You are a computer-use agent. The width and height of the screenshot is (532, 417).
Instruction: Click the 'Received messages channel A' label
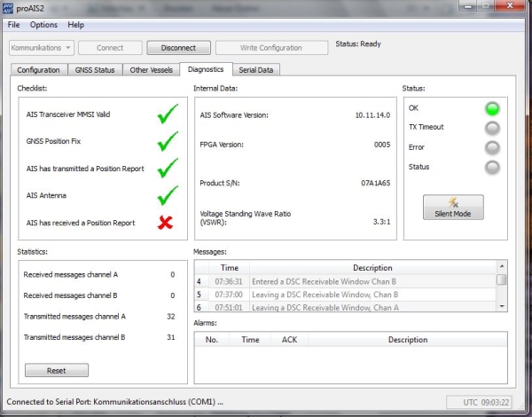tap(71, 274)
